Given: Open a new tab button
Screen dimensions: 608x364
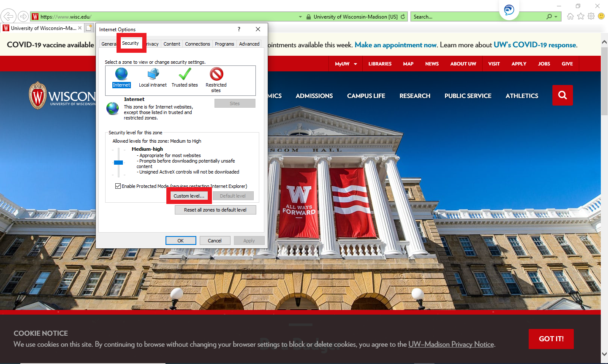Looking at the screenshot, I should click(89, 28).
